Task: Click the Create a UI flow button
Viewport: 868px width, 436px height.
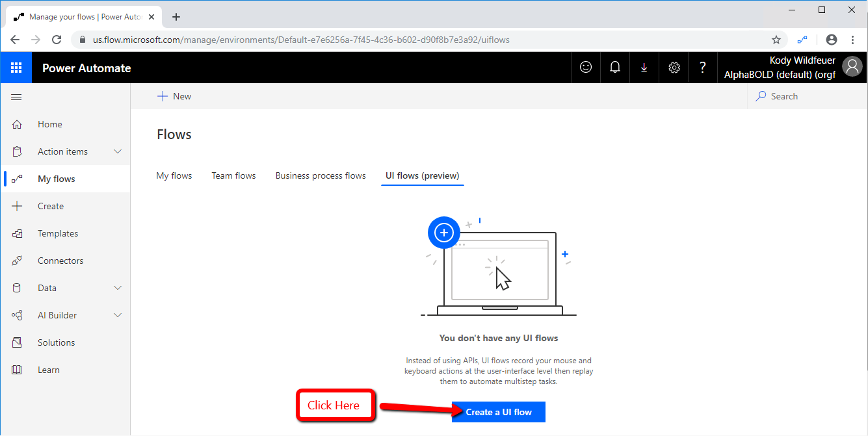Action: [x=499, y=412]
